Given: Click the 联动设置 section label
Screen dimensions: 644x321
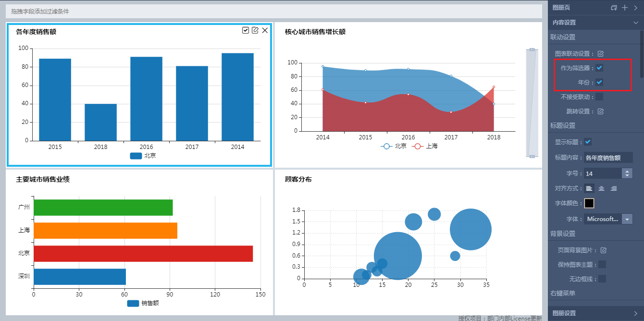Looking at the screenshot, I should point(563,37).
